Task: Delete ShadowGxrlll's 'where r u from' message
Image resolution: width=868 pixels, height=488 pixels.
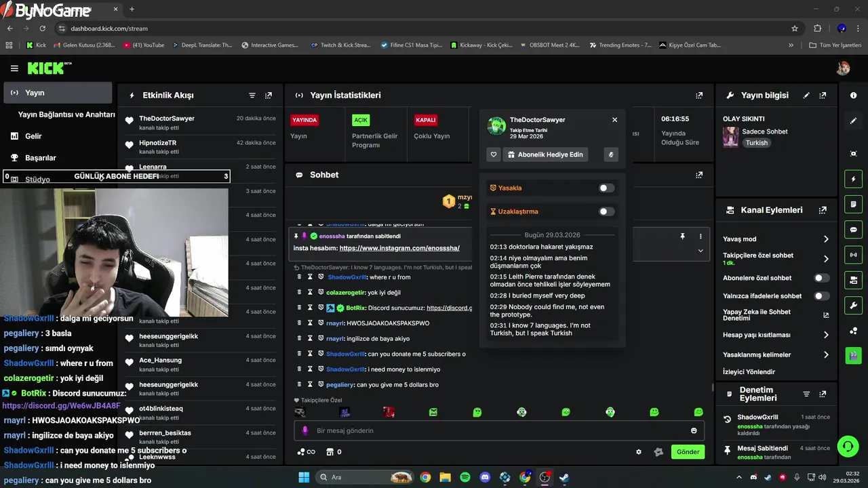Action: (x=299, y=277)
